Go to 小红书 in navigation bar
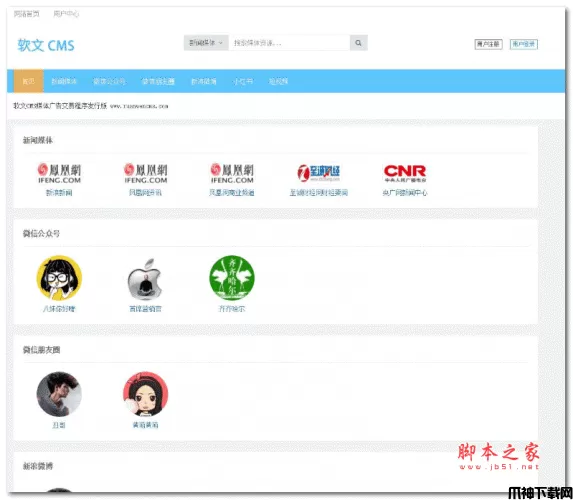Viewport: 573px width, 500px height. point(243,81)
